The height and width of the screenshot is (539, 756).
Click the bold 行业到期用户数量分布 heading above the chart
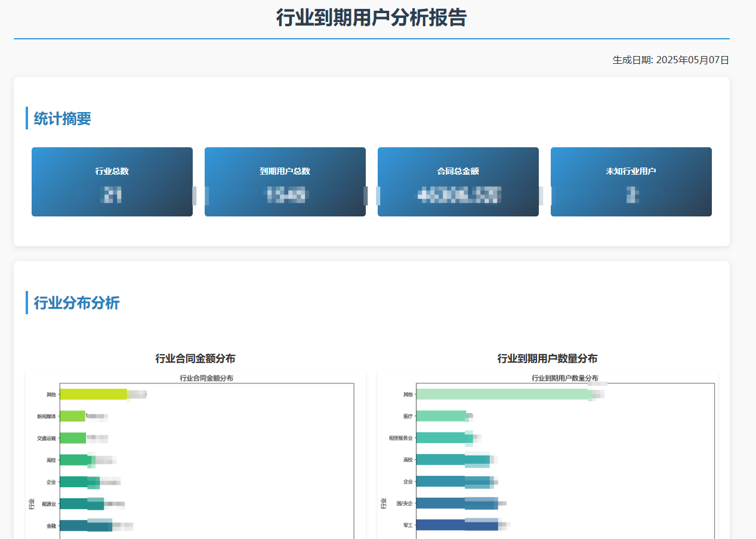click(x=547, y=358)
